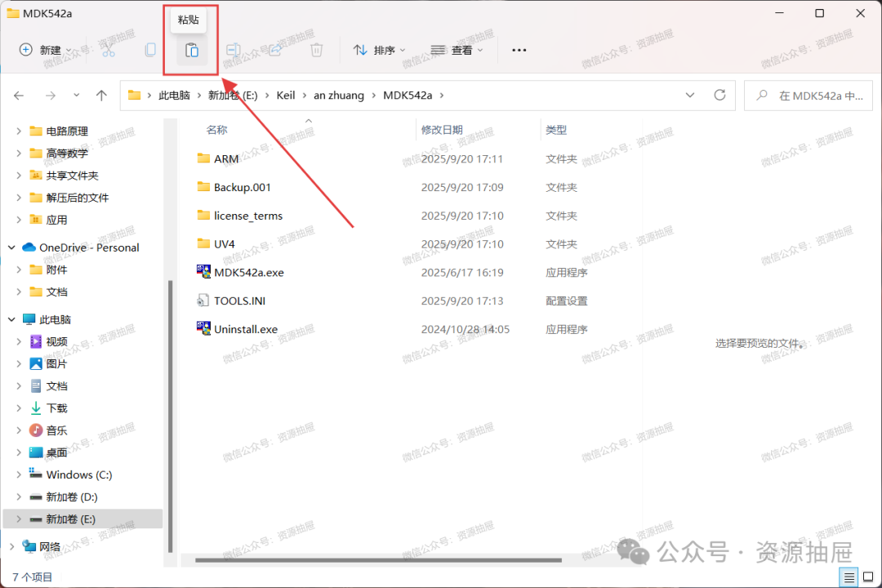Viewport: 882px width, 588px height.
Task: Select OneDrive - Personal in the sidebar
Action: 89,247
